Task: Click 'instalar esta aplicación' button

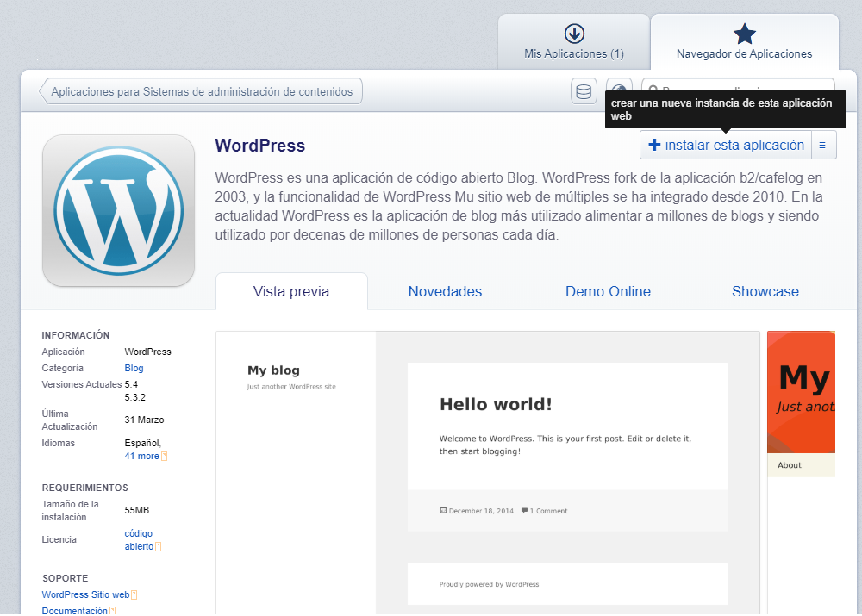Action: [726, 145]
